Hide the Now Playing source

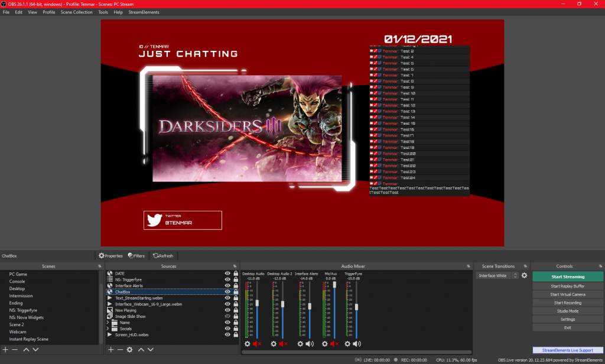(227, 310)
